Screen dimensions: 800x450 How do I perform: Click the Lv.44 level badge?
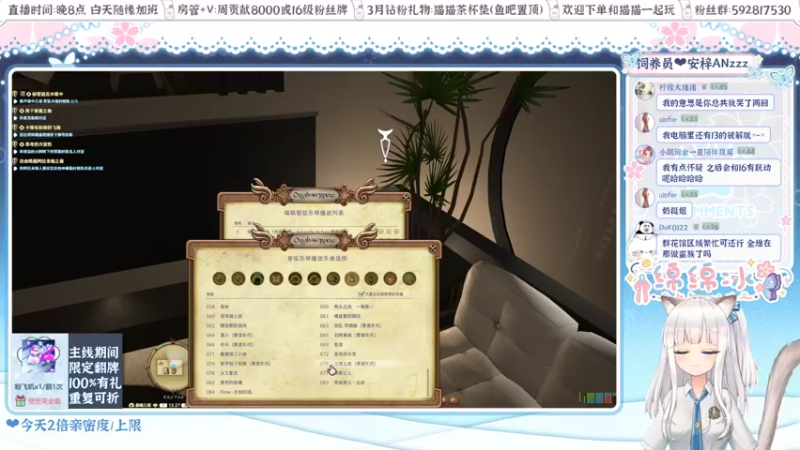pyautogui.click(x=746, y=152)
